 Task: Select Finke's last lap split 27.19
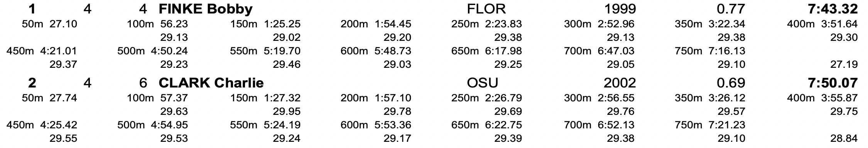coord(844,64)
